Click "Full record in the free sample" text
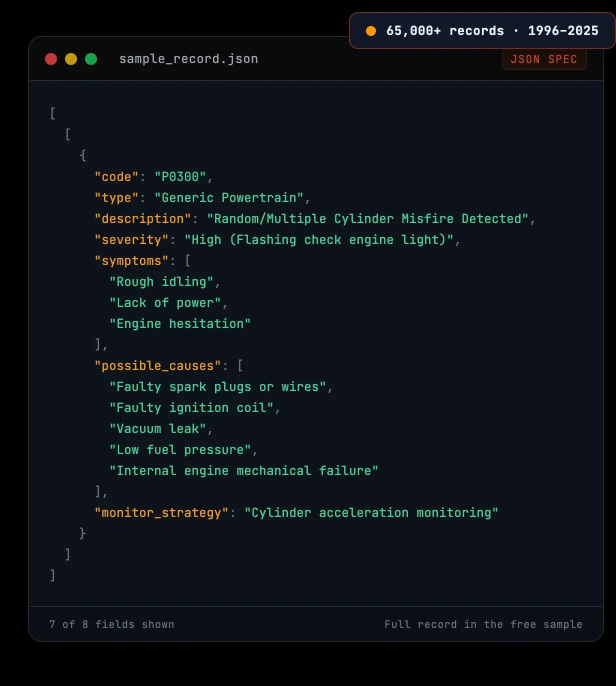This screenshot has height=686, width=616. click(483, 624)
